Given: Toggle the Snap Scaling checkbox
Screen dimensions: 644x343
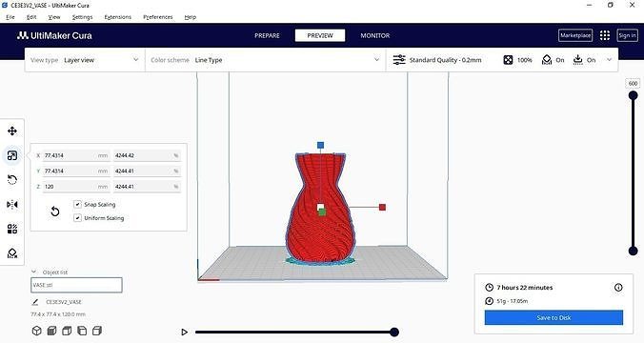Looking at the screenshot, I should (77, 204).
